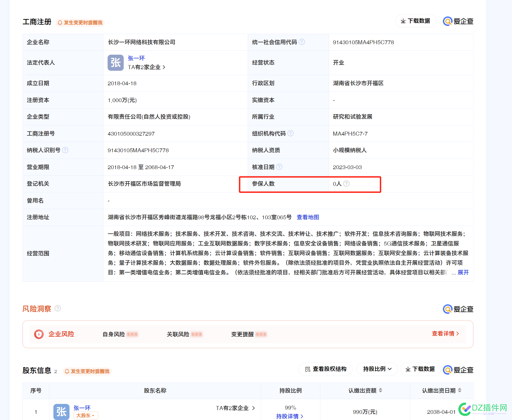
Task: Click 组织机构代码 value MA4PH5C7-7
Action: [350, 134]
